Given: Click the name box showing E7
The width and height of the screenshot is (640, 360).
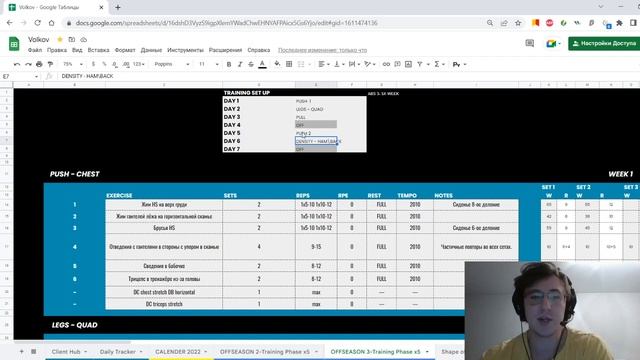Looking at the screenshot, I should [20, 76].
